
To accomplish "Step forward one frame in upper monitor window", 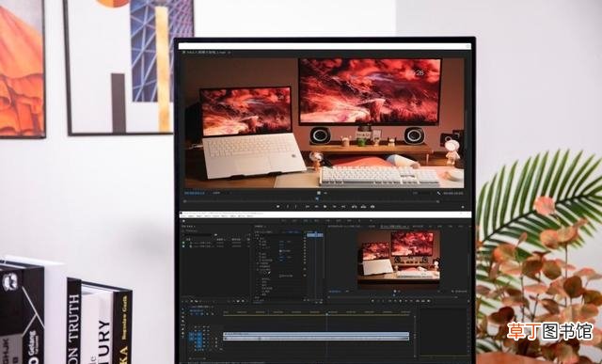I will pos(335,207).
